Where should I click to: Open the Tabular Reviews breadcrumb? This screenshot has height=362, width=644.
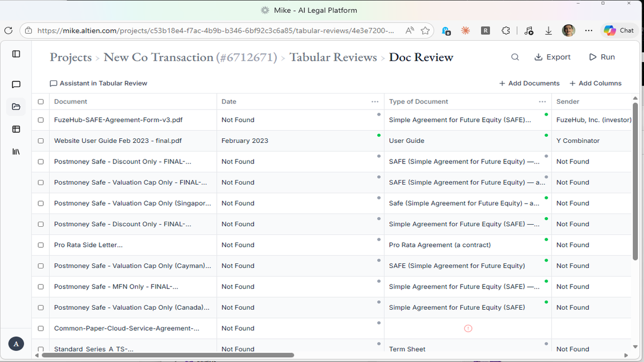[333, 57]
